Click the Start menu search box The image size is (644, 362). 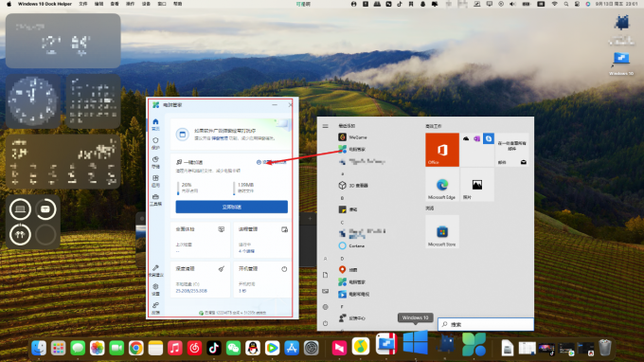[x=486, y=324]
